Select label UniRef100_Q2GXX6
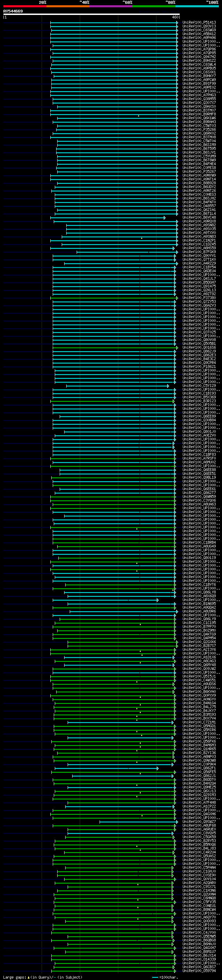Image resolution: width=222 pixels, height=980 pixels. pos(199,642)
